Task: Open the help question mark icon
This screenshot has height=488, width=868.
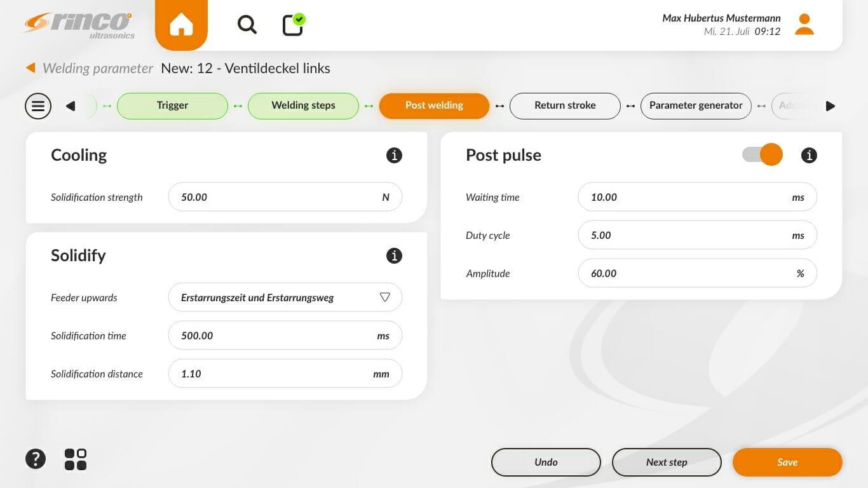Action: [x=36, y=459]
